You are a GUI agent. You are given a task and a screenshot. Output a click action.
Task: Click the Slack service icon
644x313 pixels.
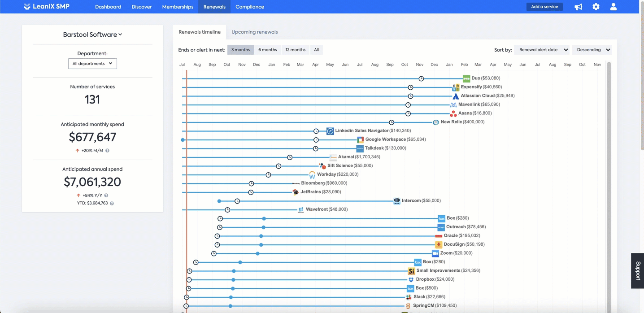408,297
